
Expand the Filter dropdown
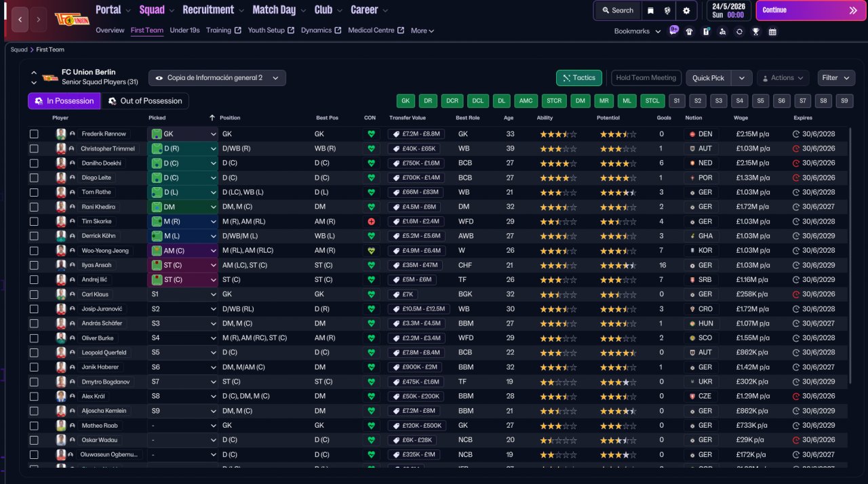835,78
